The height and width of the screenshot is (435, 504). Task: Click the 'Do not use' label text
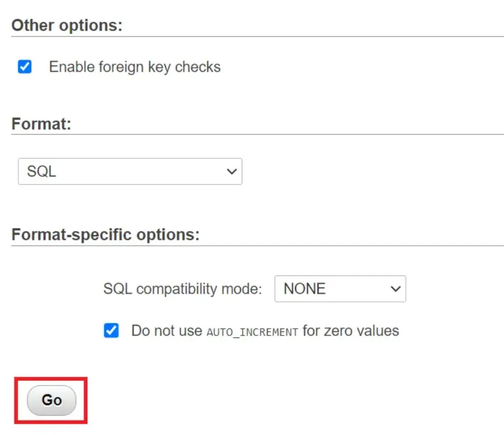tap(167, 331)
